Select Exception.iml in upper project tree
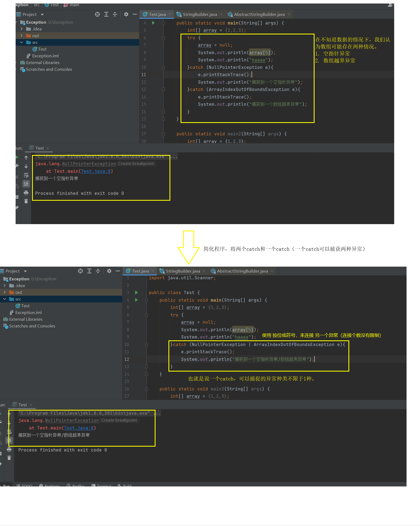The width and height of the screenshot is (420, 526). pyautogui.click(x=43, y=56)
